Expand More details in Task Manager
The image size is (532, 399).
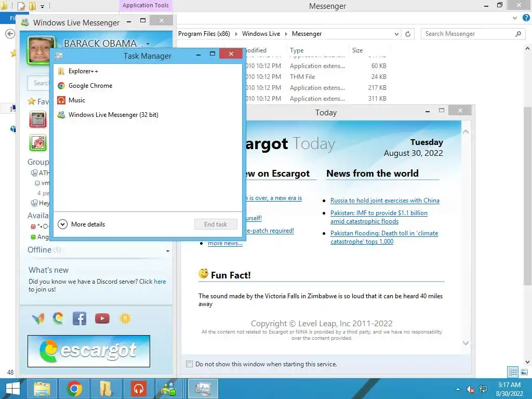point(82,224)
